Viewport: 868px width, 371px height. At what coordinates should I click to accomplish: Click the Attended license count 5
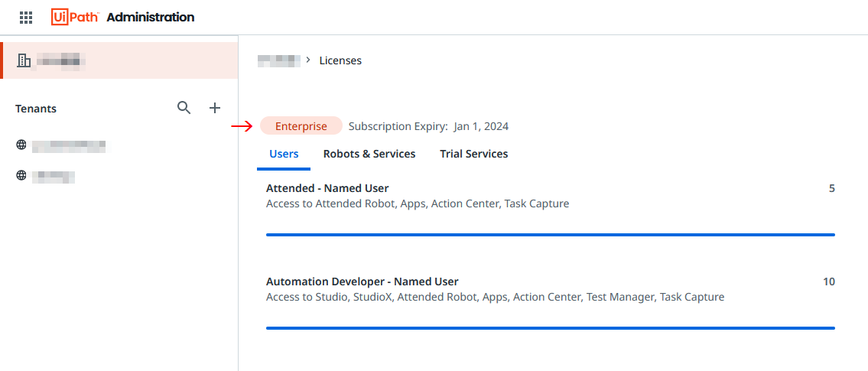tap(831, 188)
